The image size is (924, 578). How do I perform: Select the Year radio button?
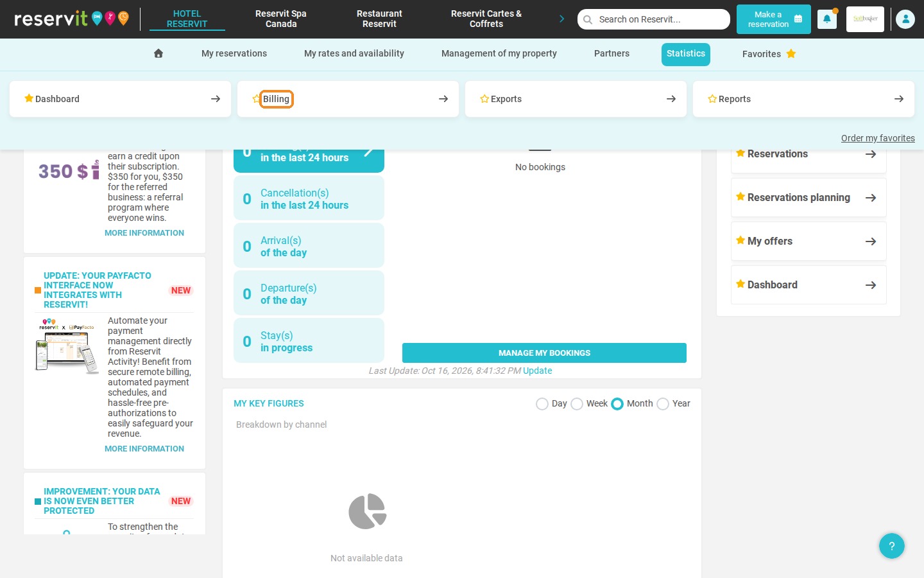tap(663, 404)
